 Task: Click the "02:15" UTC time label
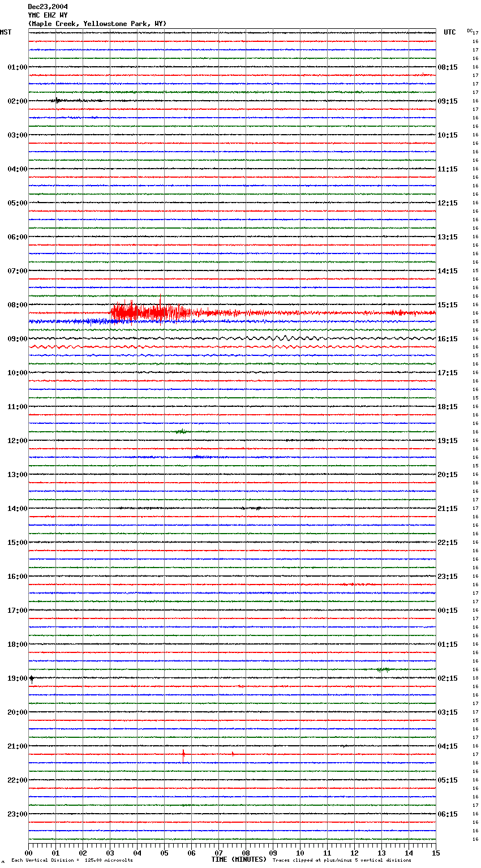click(448, 678)
